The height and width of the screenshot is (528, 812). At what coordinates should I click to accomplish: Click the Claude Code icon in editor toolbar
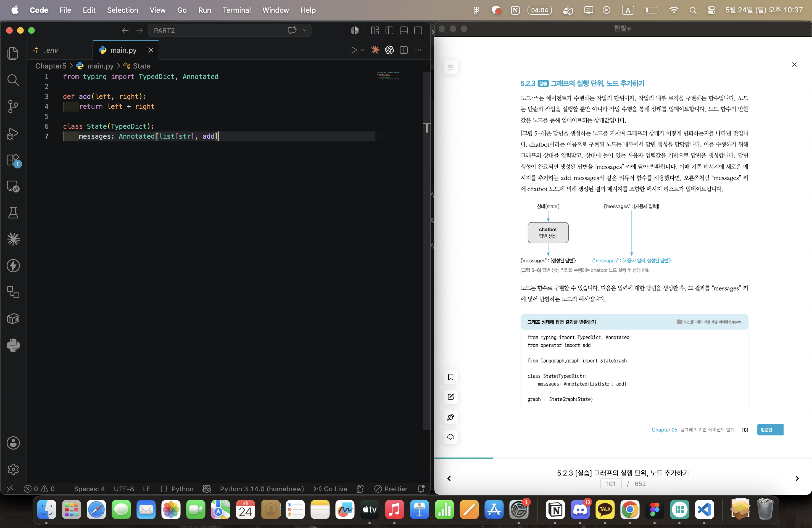(x=375, y=50)
